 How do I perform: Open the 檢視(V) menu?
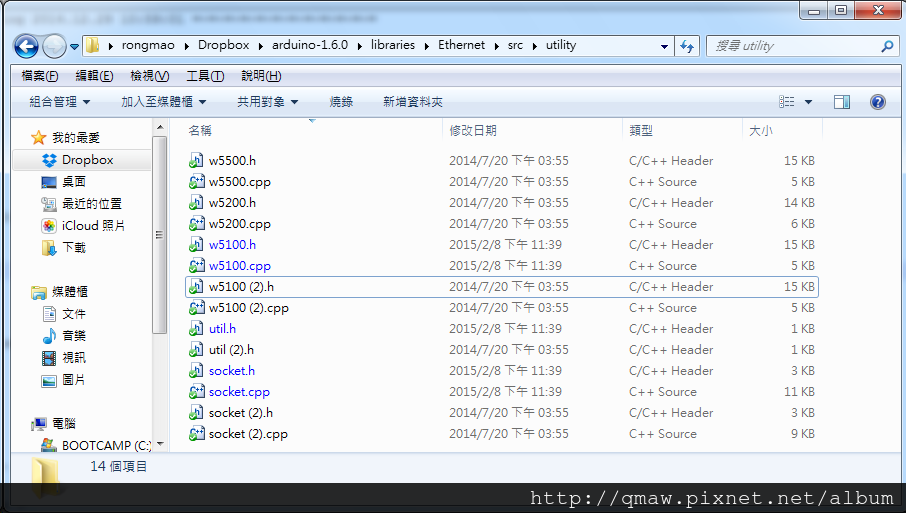[x=150, y=76]
